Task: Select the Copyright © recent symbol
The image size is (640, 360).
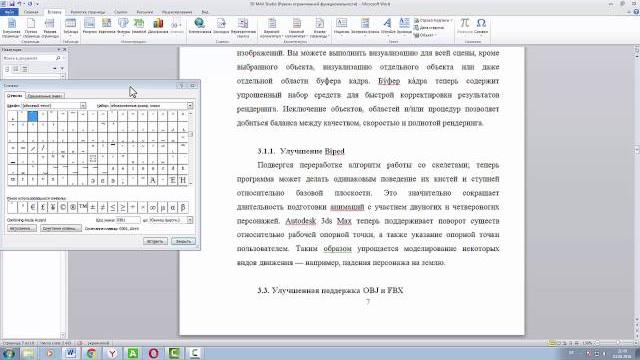Action: click(x=62, y=208)
